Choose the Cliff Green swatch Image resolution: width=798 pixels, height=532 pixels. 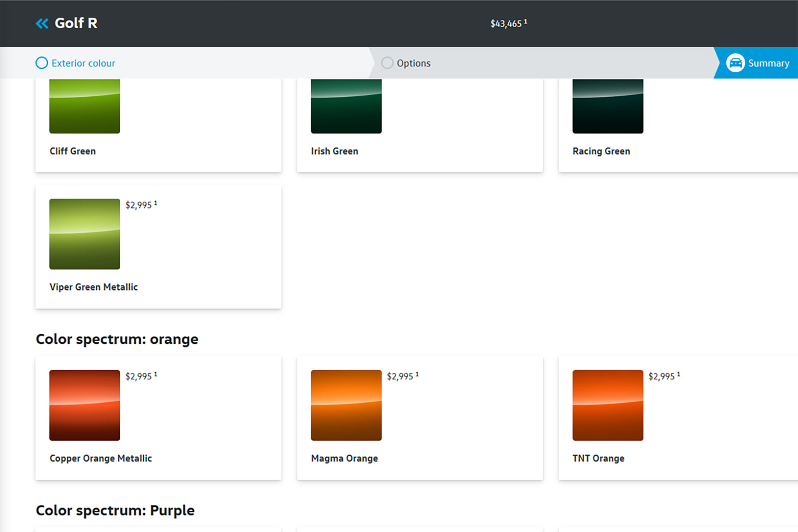tap(84, 106)
